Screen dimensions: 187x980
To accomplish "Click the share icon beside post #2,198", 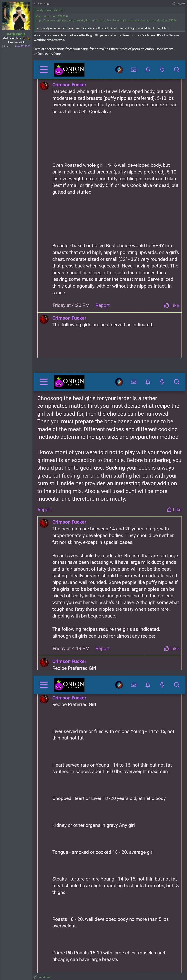I will pos(173,3).
